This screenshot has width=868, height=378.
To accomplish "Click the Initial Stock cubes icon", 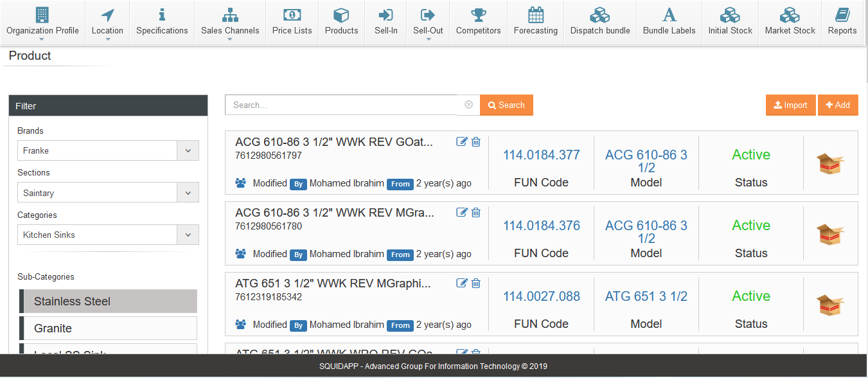I will (x=731, y=15).
